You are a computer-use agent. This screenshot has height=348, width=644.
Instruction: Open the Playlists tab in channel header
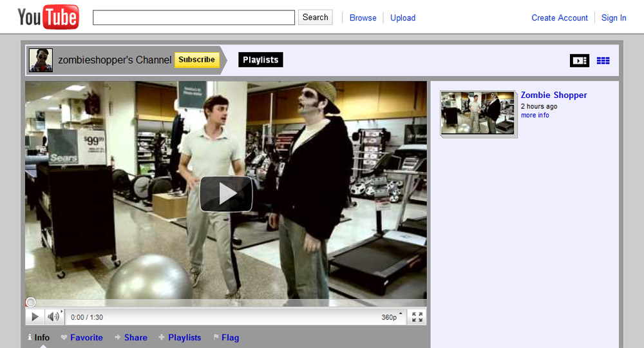(260, 59)
